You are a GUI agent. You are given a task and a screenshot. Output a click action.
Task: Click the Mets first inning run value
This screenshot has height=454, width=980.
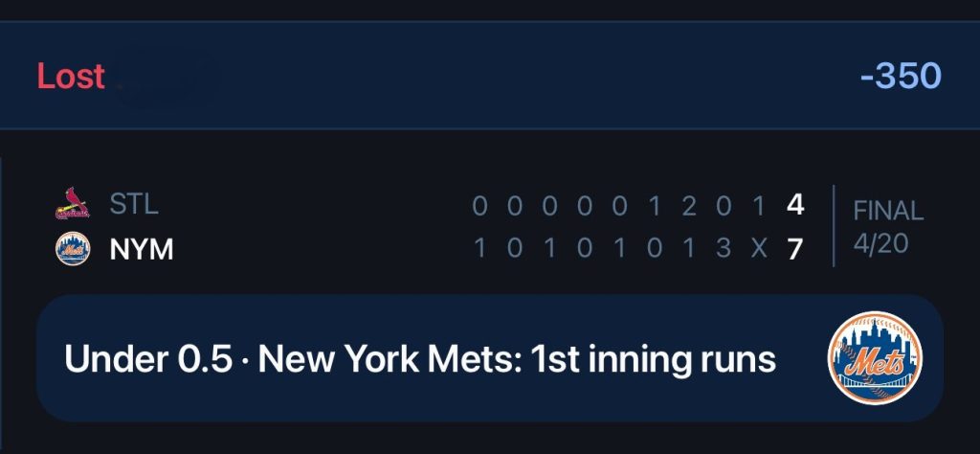click(480, 249)
